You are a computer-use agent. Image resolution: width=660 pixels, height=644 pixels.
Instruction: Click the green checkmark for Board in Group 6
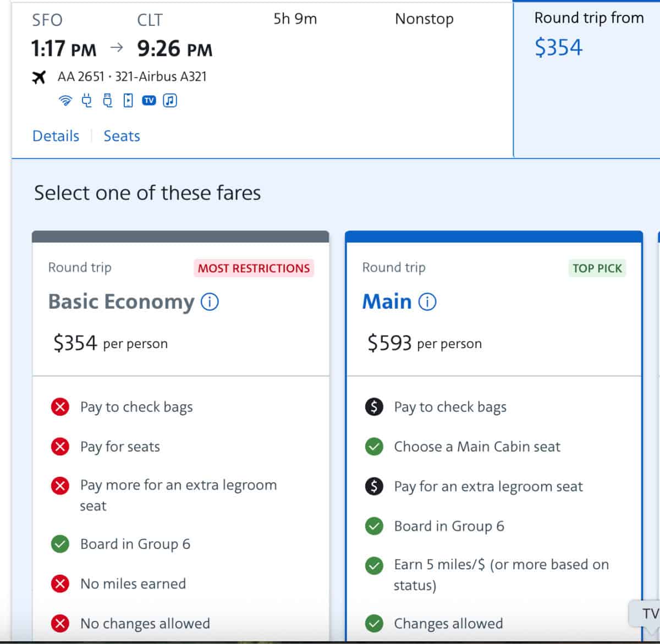(60, 544)
